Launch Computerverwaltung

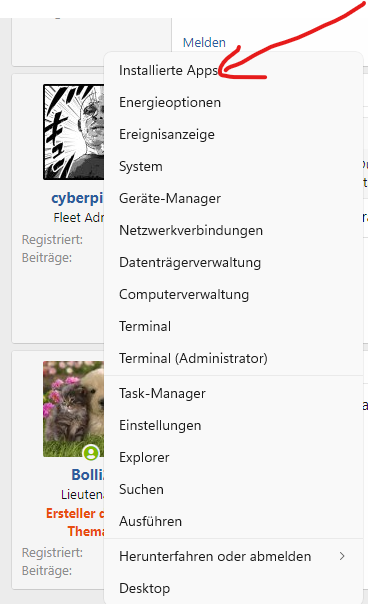coord(233,294)
